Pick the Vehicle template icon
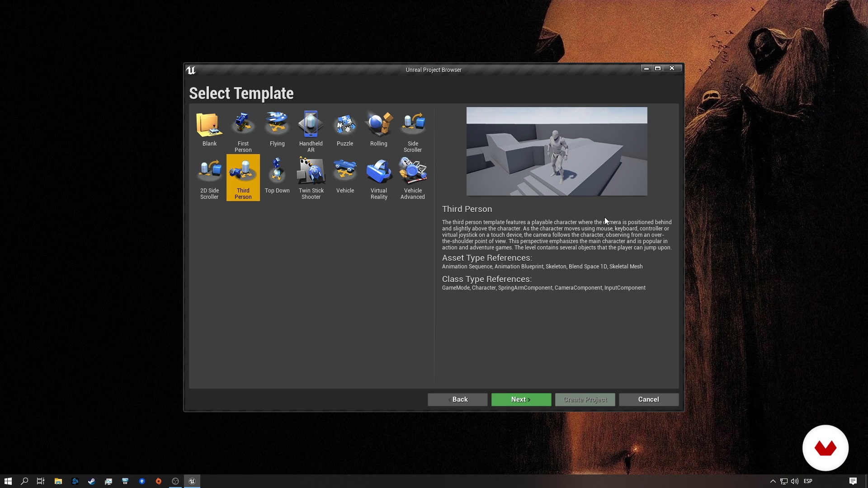Viewport: 868px width, 488px height. tap(345, 172)
